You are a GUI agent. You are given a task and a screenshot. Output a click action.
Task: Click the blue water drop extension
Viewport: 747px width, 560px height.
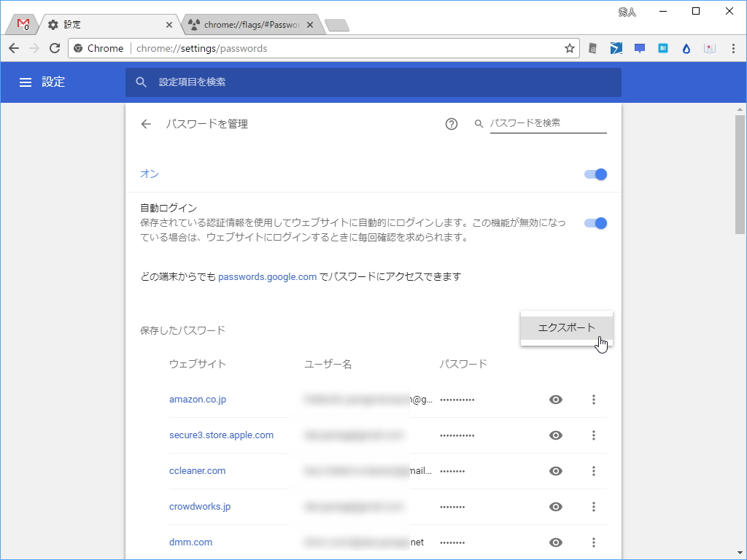[686, 48]
